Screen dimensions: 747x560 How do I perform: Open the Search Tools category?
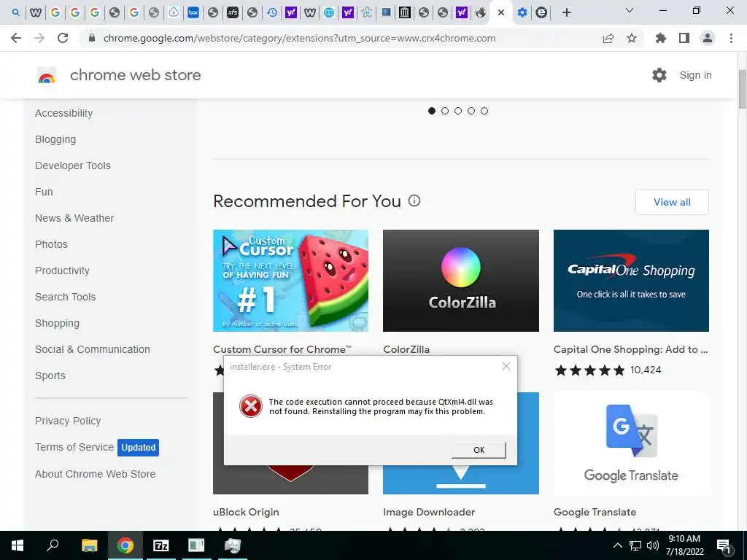(65, 297)
